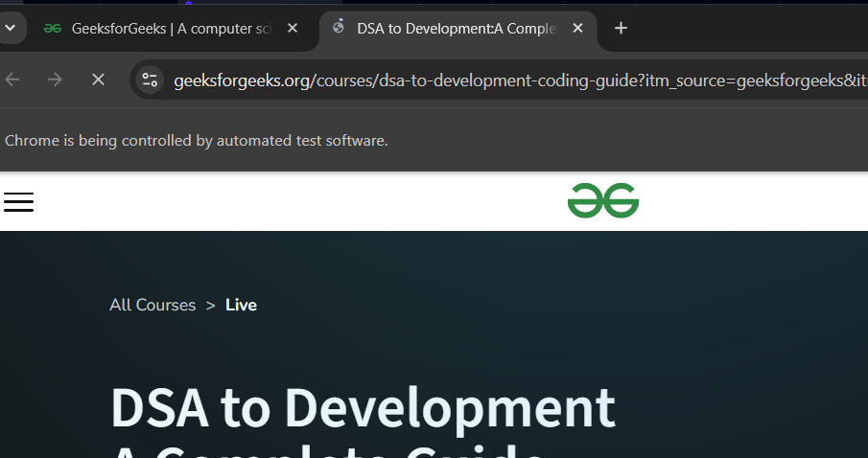Click the GeeksforGeeks green logo
Image resolution: width=868 pixels, height=458 pixels.
[603, 200]
